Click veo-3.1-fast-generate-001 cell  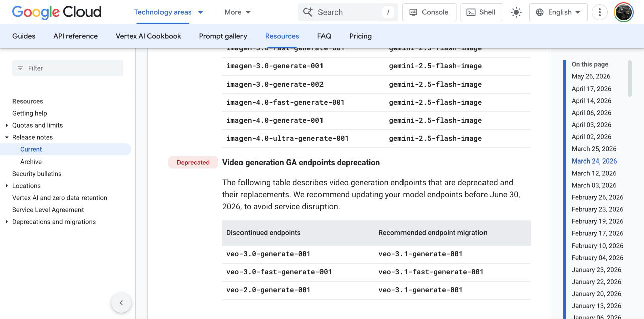click(431, 272)
